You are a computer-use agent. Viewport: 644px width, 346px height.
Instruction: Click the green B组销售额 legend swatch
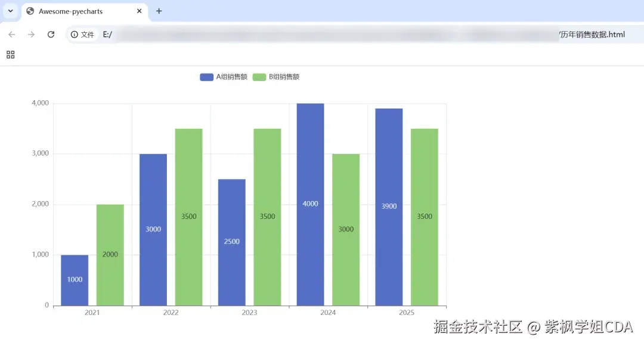[x=259, y=77]
